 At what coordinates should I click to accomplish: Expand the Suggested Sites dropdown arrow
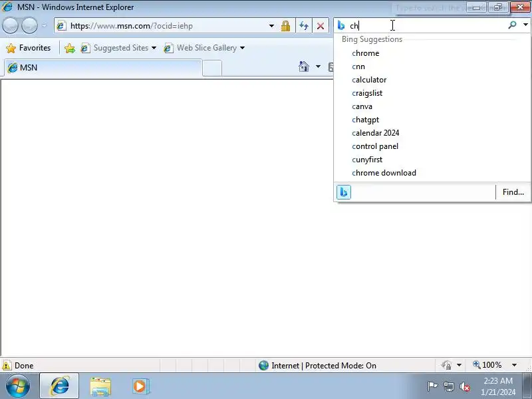(x=154, y=48)
